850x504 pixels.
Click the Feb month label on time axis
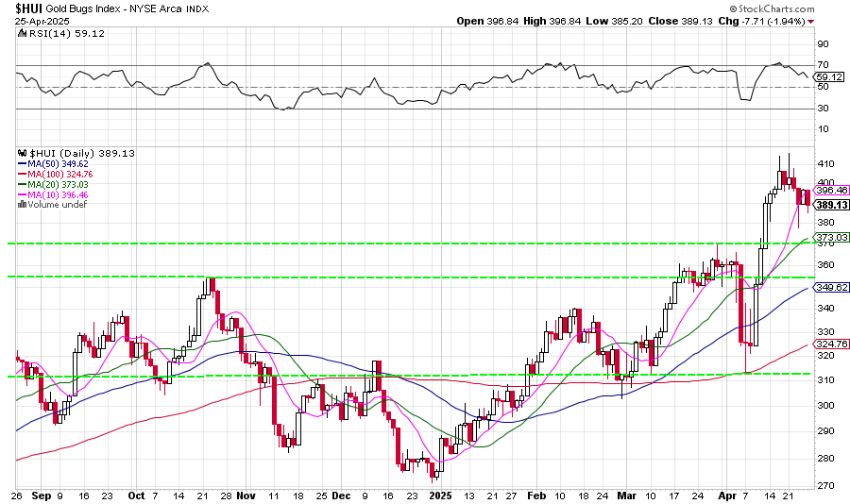coord(536,495)
